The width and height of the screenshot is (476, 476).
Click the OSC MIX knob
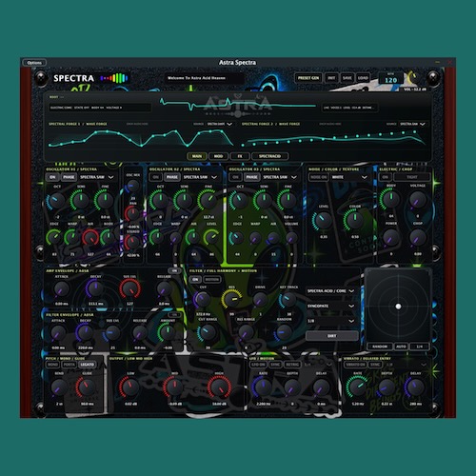(133, 186)
